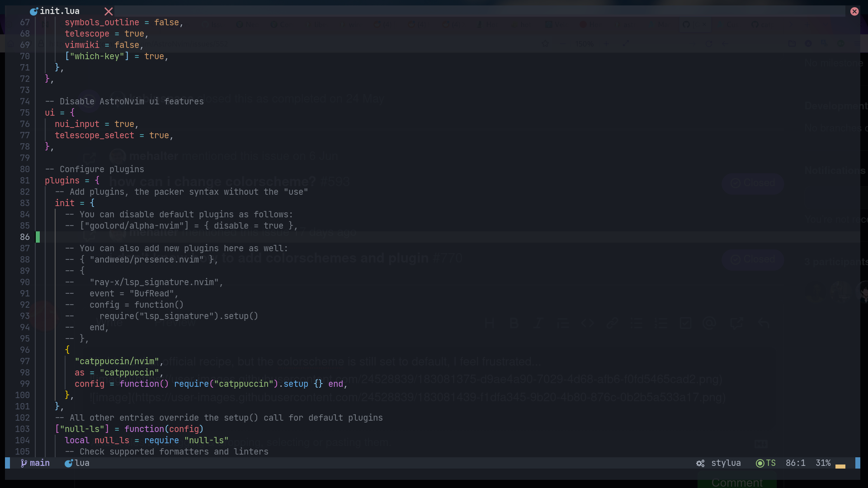
Task: Click the blue scrollbar thumb on the right
Action: pyautogui.click(x=859, y=463)
